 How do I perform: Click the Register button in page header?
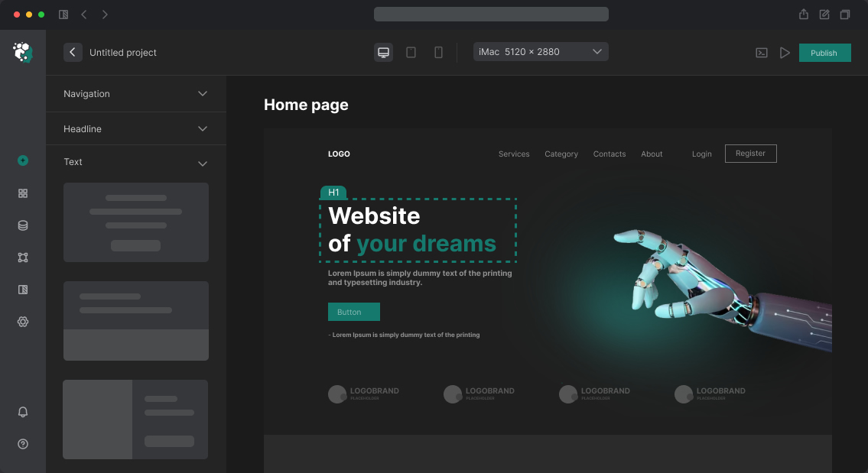(750, 154)
